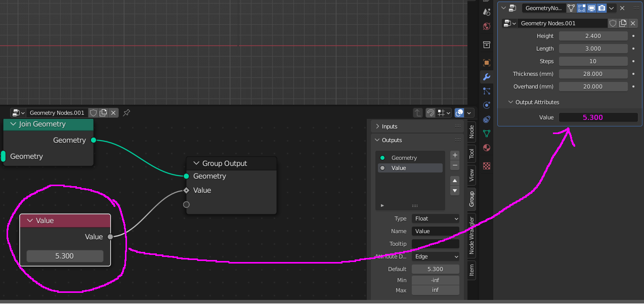Remove the selected output socket with minus

point(455,165)
